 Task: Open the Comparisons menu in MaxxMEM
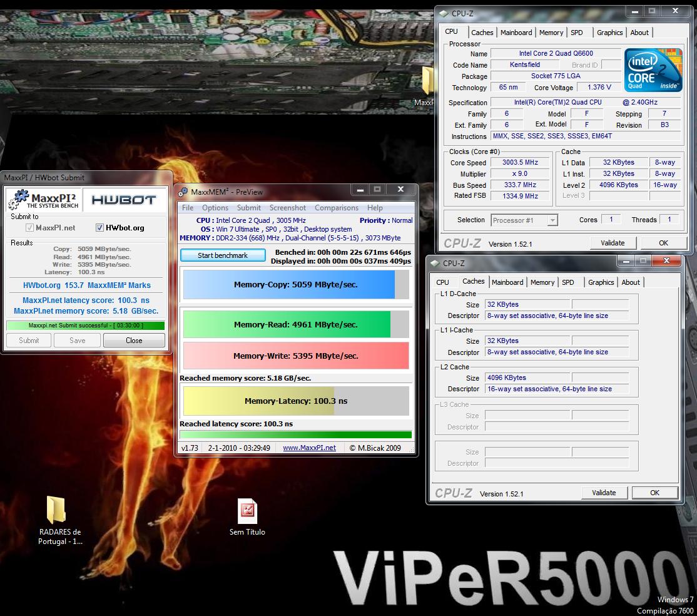pyautogui.click(x=337, y=208)
